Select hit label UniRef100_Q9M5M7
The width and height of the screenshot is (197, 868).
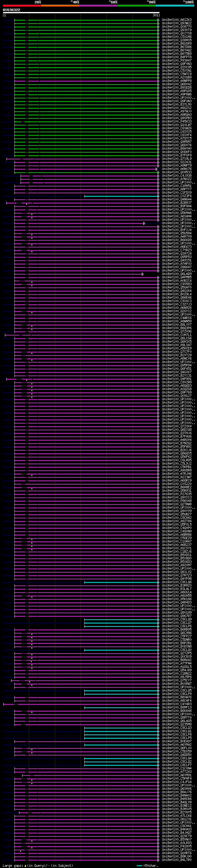(x=177, y=142)
